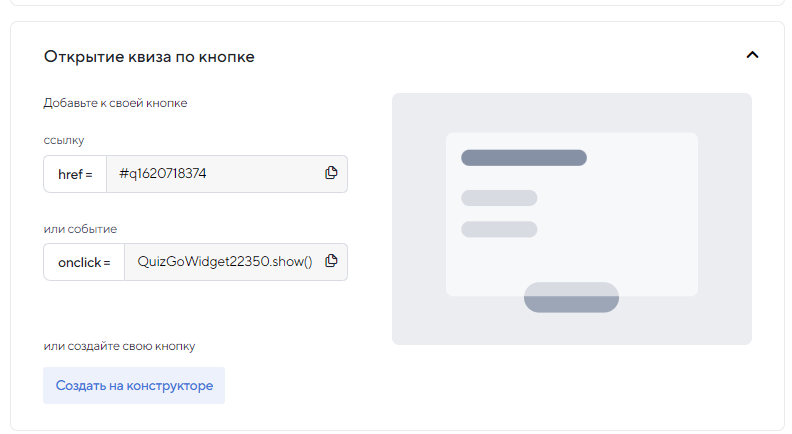Copy the onclick event code
This screenshot has width=792, height=434.
coord(331,262)
